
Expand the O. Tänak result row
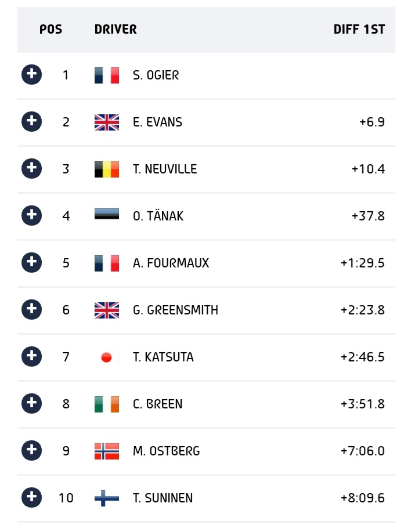(31, 216)
